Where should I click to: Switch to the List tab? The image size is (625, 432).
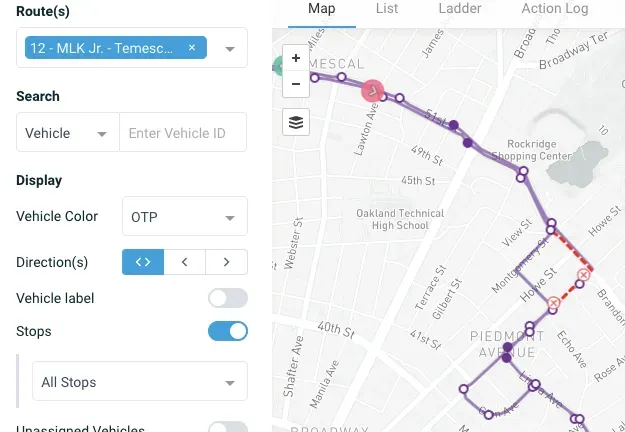[386, 9]
